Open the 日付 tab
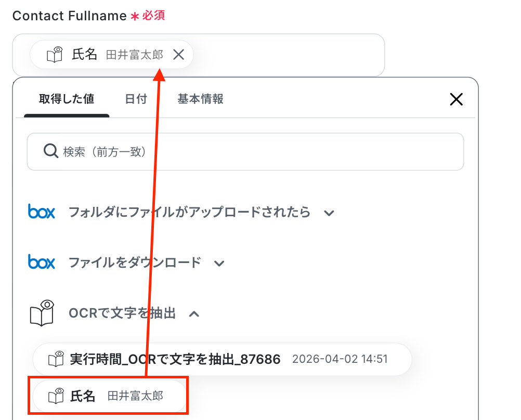Image resolution: width=521 pixels, height=420 pixels. pyautogui.click(x=136, y=99)
